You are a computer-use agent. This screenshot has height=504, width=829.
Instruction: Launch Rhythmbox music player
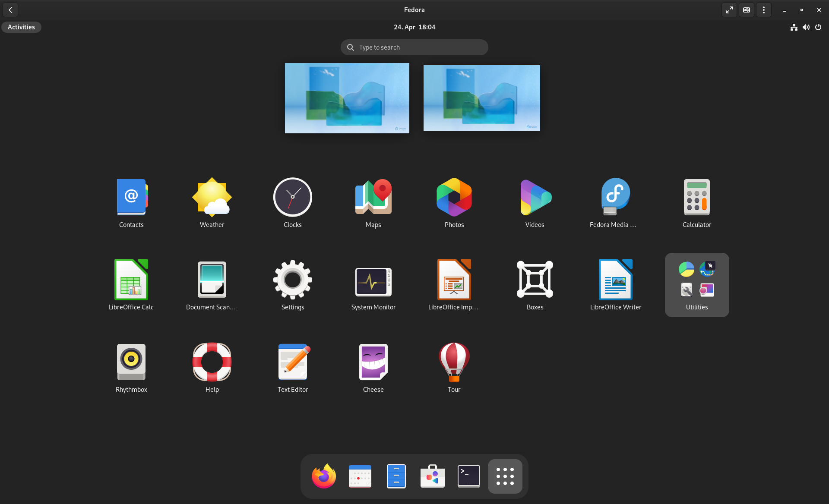pos(131,367)
